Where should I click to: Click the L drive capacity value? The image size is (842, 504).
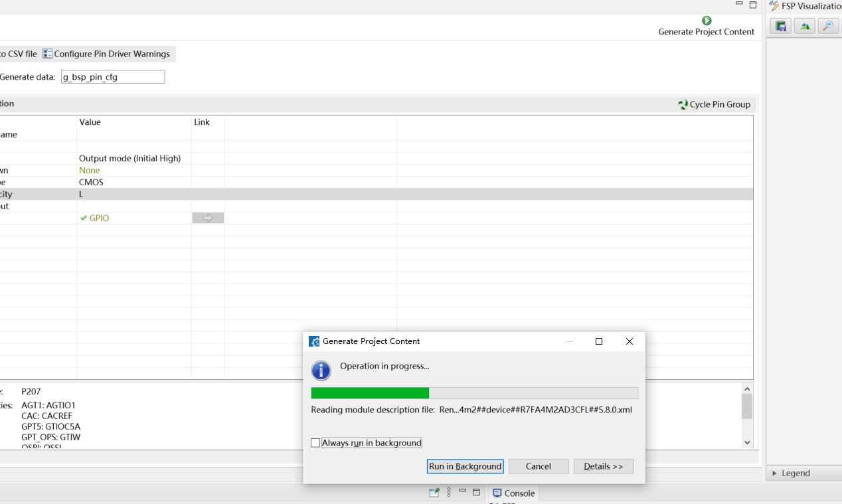click(x=82, y=195)
